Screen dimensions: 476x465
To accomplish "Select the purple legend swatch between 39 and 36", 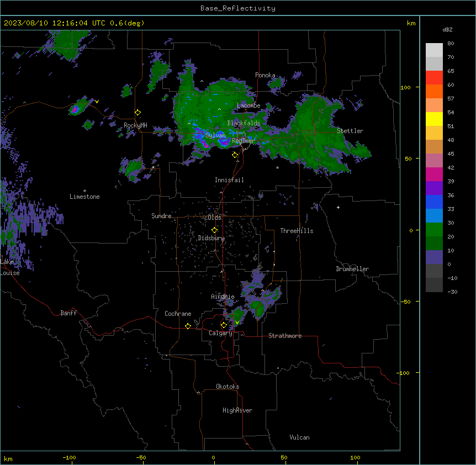I will coord(434,188).
